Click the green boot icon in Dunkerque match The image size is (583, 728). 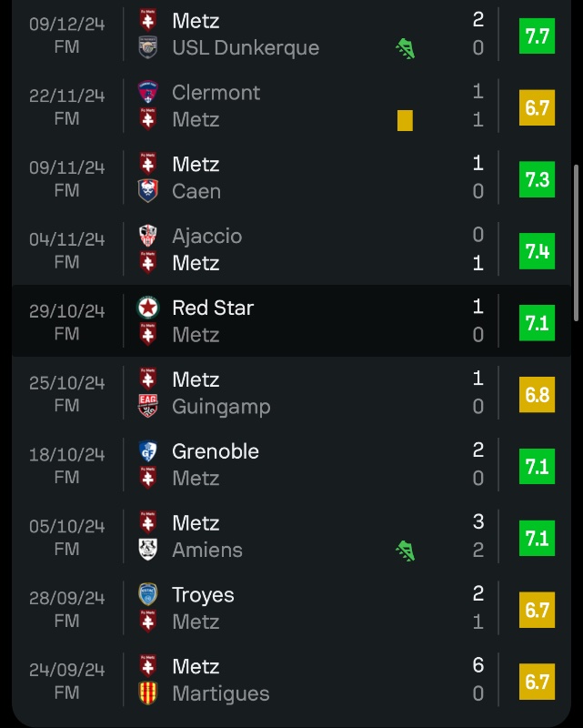406,48
